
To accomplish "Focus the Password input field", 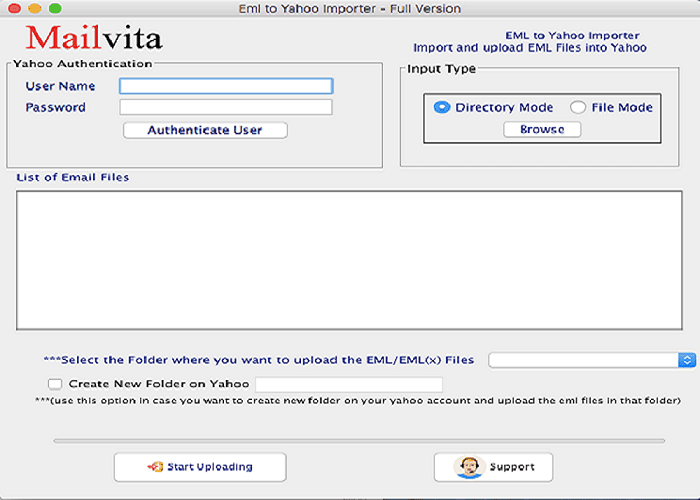I will [x=226, y=107].
